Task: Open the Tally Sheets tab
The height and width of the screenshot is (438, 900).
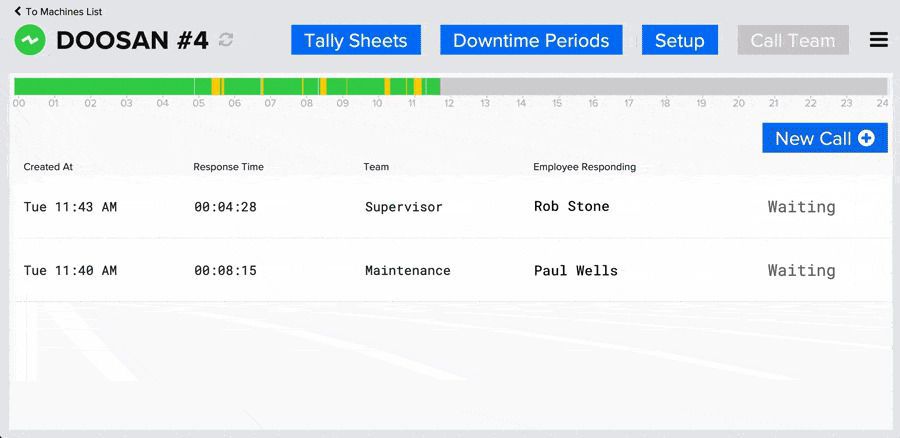Action: pos(355,40)
